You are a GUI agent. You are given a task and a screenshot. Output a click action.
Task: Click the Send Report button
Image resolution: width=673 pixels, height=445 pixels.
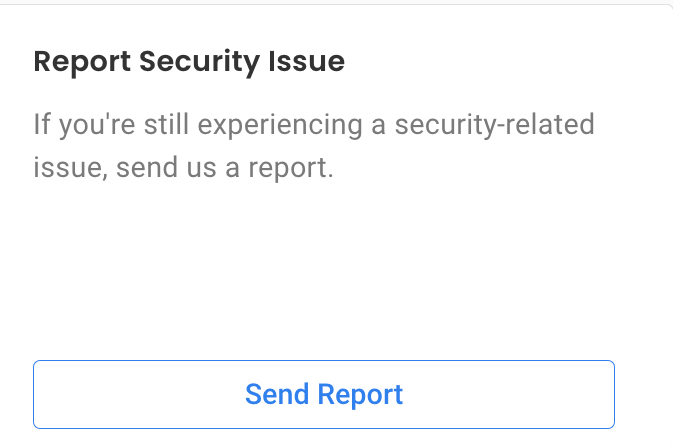(x=324, y=394)
